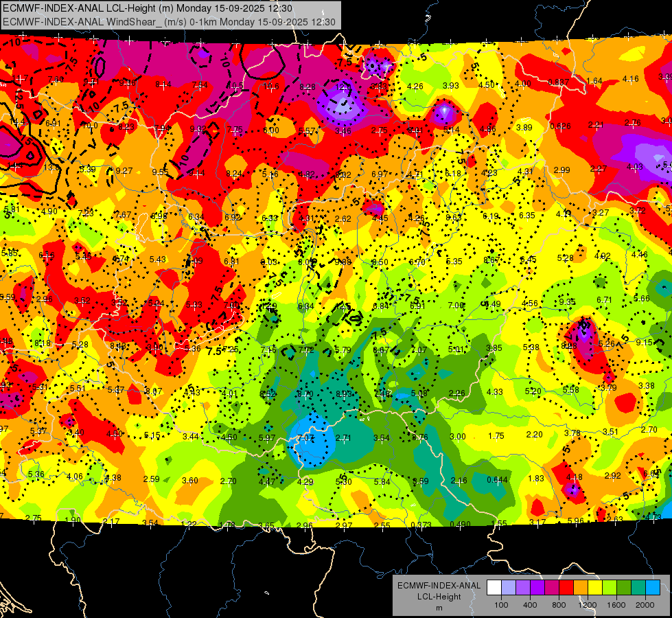Click the LCL-Height (m) header line at top
Viewport: 672px width, 618px height.
tap(148, 8)
